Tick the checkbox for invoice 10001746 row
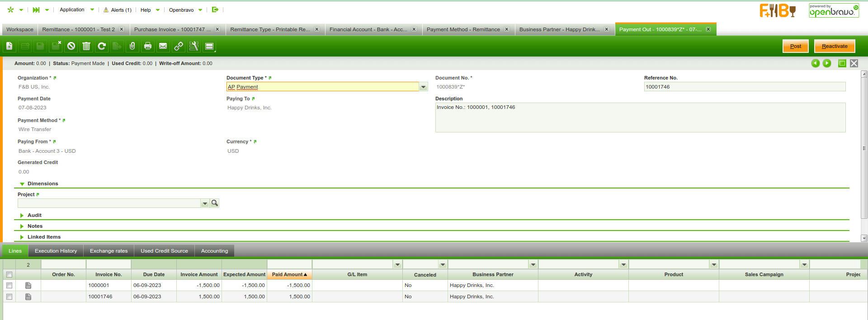 click(9, 296)
